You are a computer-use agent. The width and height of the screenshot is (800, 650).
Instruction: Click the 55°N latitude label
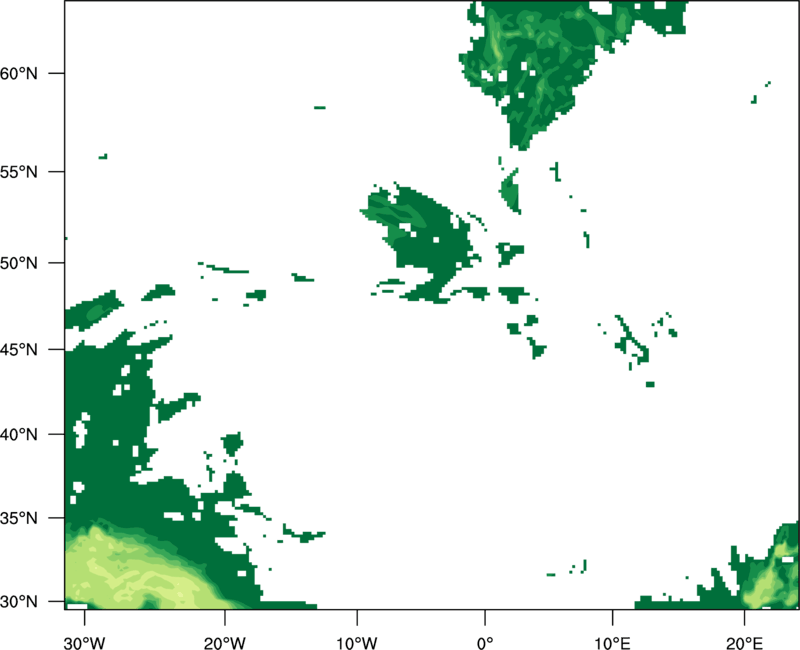(x=19, y=172)
